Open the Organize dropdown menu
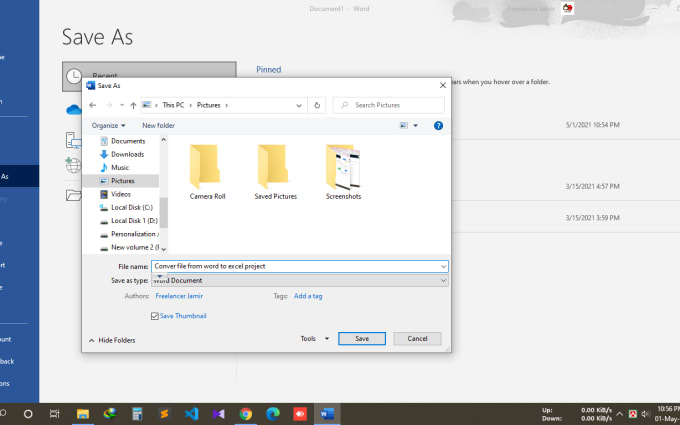 [108, 126]
